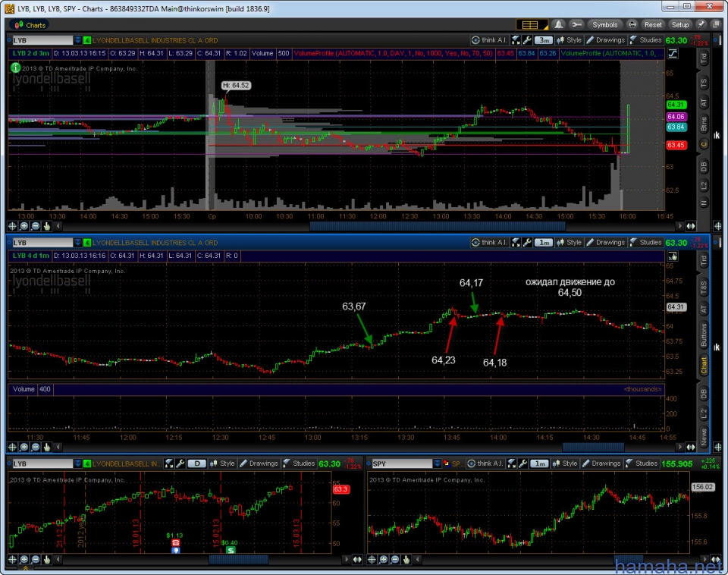Viewport: 728px width, 575px height.
Task: Toggle the scale curve icon in top chart
Action: [x=673, y=53]
